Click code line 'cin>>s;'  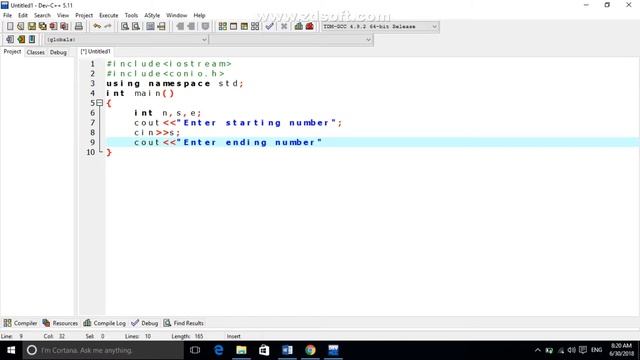pos(157,133)
